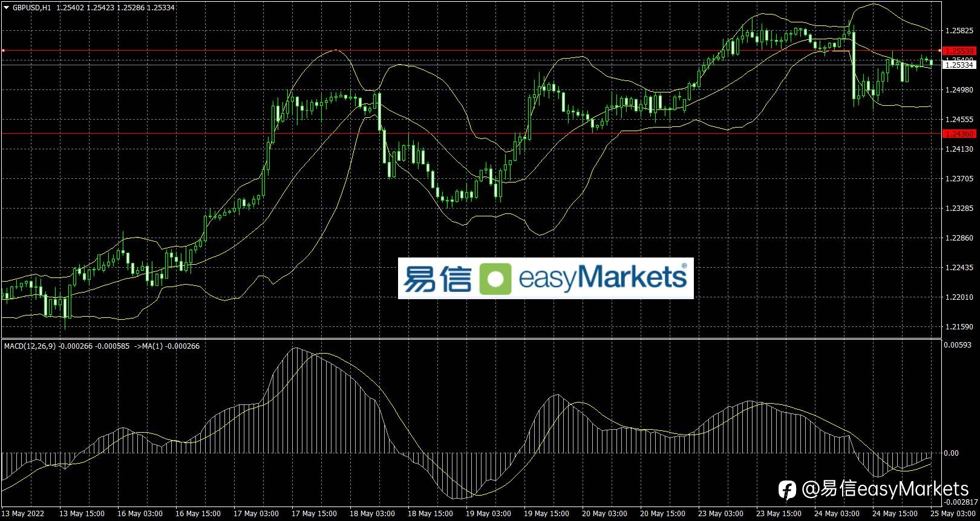Click the 19 May 03:00 time label
This screenshot has height=521, width=980.
tap(488, 514)
